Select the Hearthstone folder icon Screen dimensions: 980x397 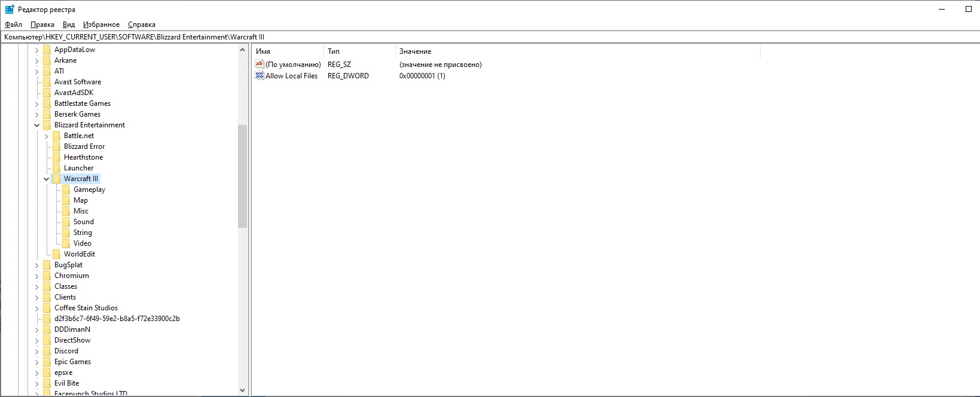coord(57,157)
